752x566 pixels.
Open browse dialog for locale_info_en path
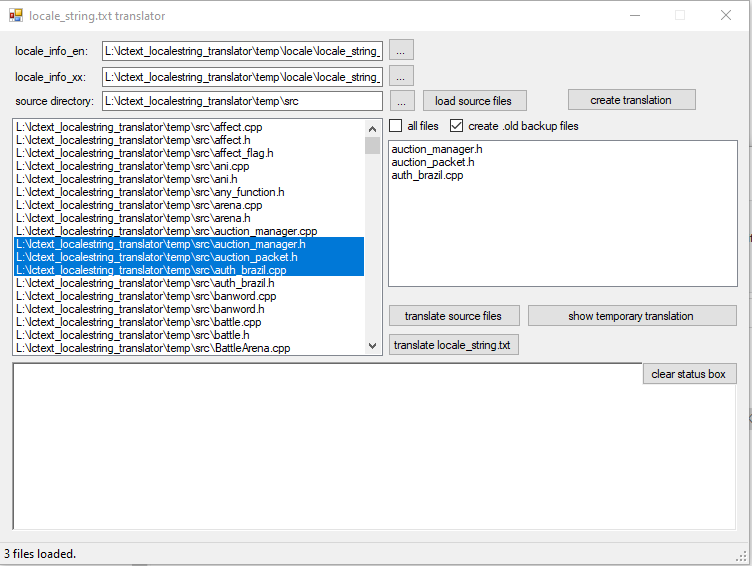[x=401, y=50]
